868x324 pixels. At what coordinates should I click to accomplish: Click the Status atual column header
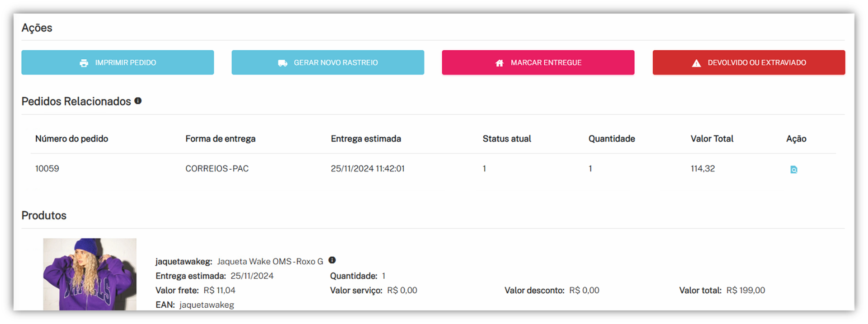tap(507, 139)
